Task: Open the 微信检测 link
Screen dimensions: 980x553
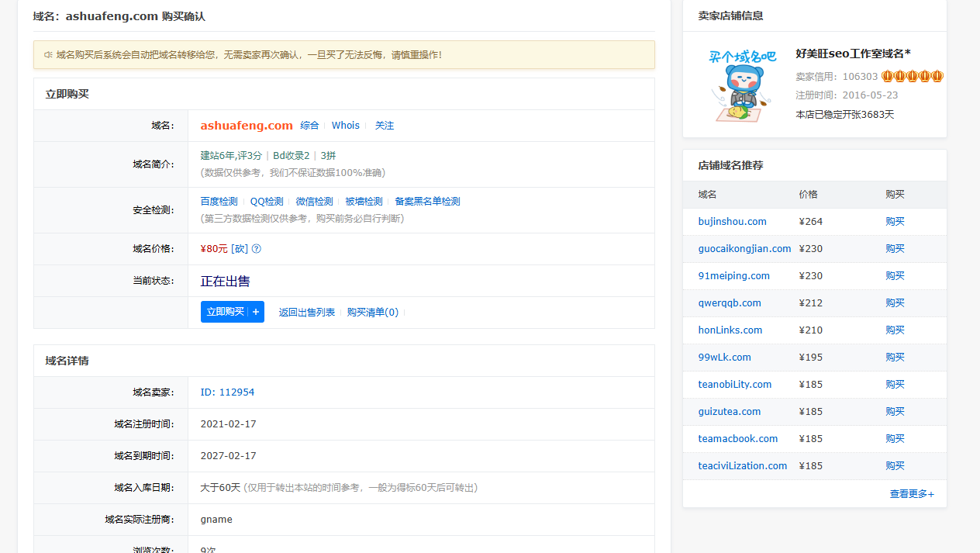Action: 314,202
